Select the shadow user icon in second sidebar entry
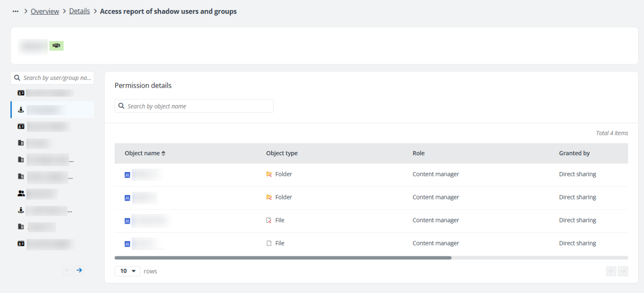 21,110
